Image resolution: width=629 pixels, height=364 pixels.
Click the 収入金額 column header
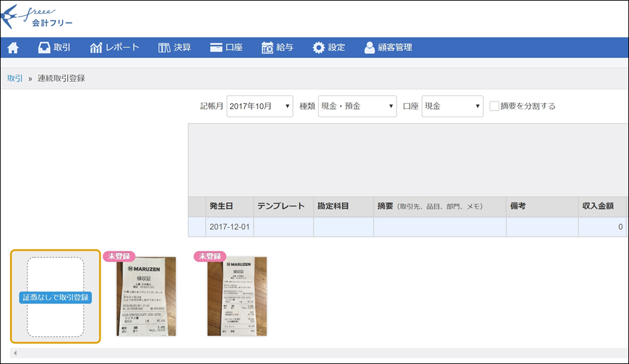click(602, 207)
